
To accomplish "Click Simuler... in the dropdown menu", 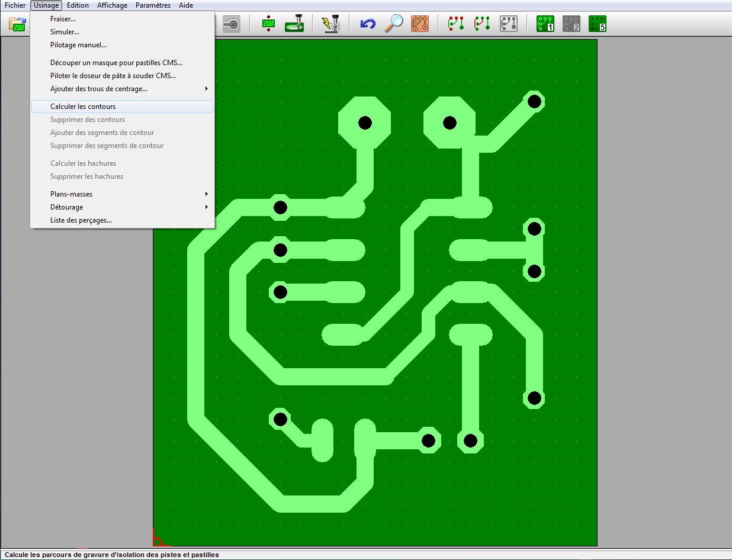I will pos(65,32).
